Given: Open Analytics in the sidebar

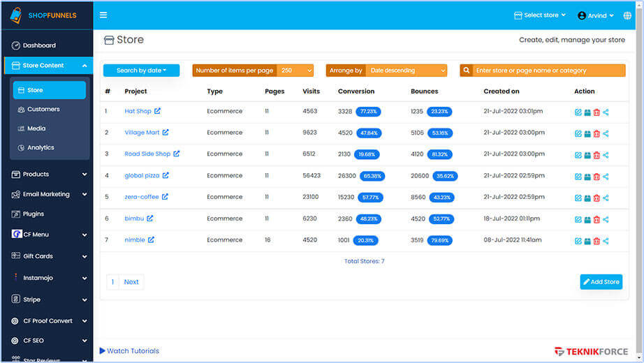Looking at the screenshot, I should coord(41,147).
